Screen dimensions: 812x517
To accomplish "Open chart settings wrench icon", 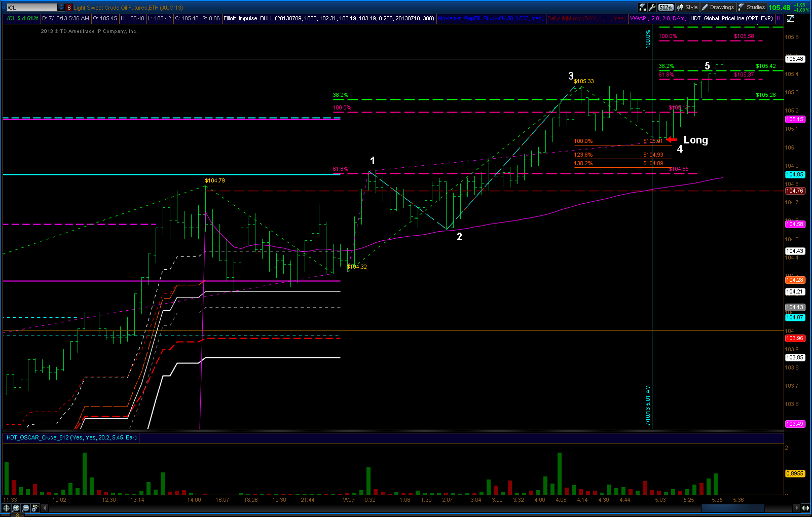I will [652, 7].
